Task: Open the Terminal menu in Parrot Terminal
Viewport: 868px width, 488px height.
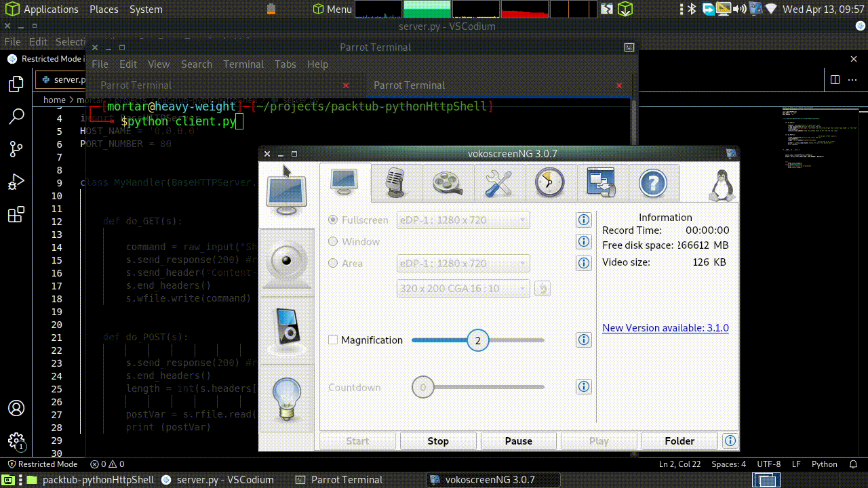Action: pyautogui.click(x=243, y=64)
